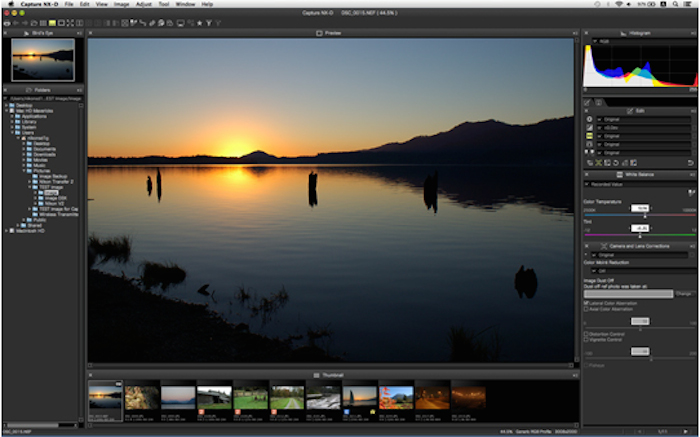Click the gray point eyedropper in White Balance

pyautogui.click(x=691, y=192)
